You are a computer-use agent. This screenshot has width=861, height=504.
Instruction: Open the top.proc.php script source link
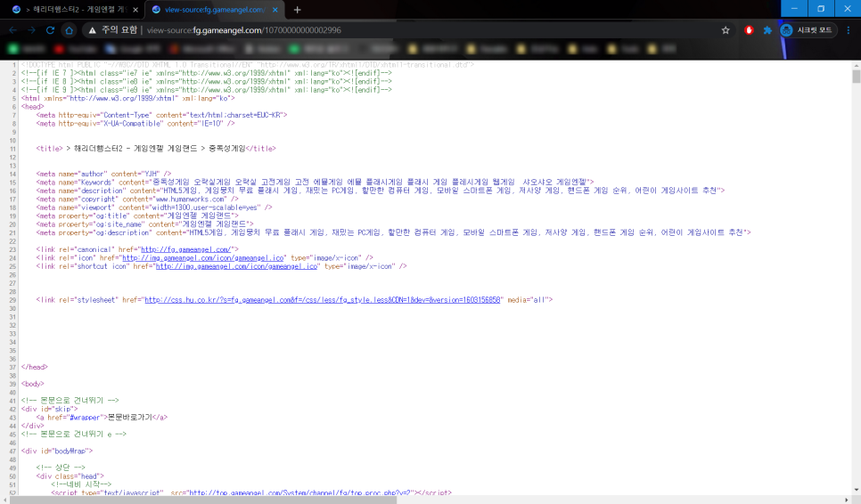[300, 493]
